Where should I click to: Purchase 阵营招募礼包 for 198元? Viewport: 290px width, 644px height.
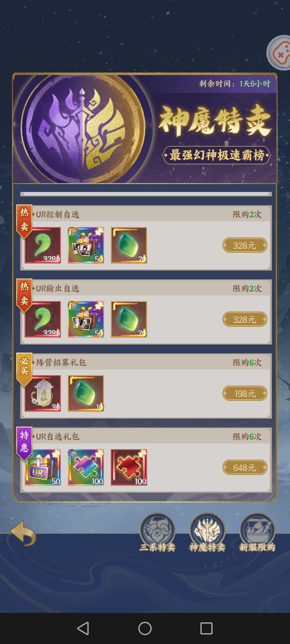click(245, 393)
